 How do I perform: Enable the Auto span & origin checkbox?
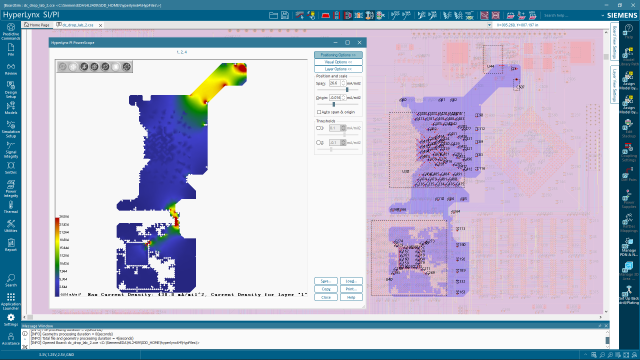(x=319, y=112)
